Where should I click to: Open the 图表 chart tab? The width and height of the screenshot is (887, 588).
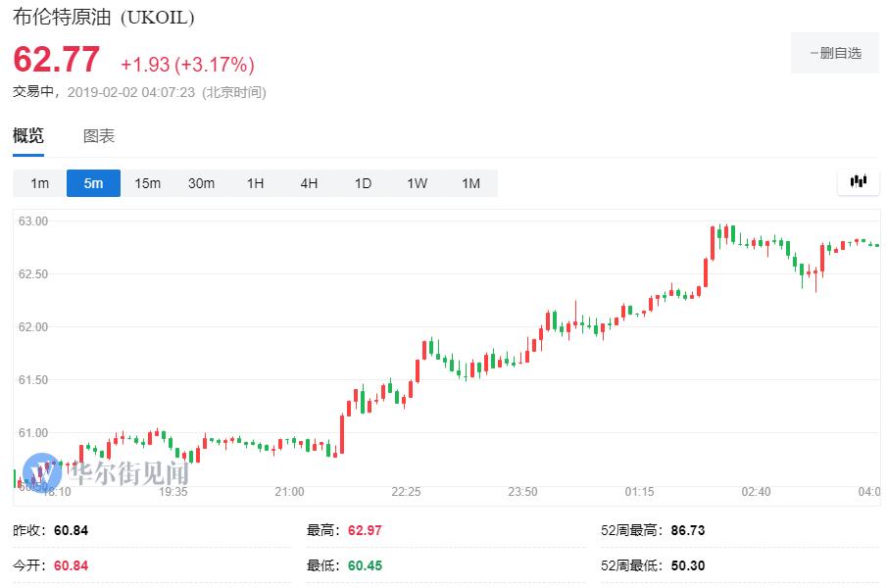(99, 136)
